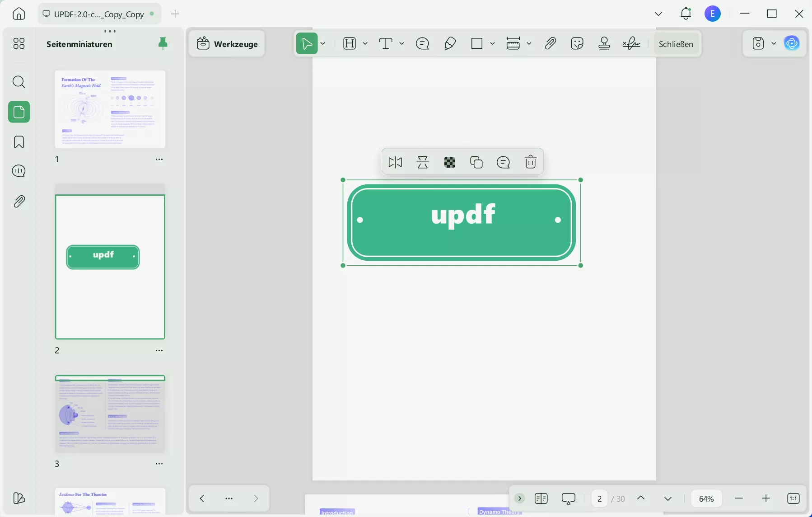Viewport: 812px width, 517px height.
Task: Expand the text tool dropdown arrow
Action: coord(401,43)
